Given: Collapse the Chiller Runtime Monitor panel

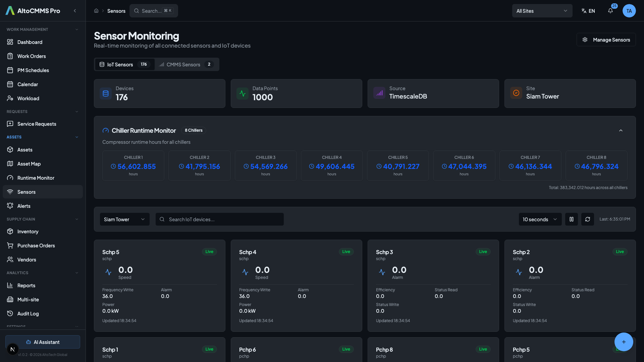Looking at the screenshot, I should tap(621, 130).
